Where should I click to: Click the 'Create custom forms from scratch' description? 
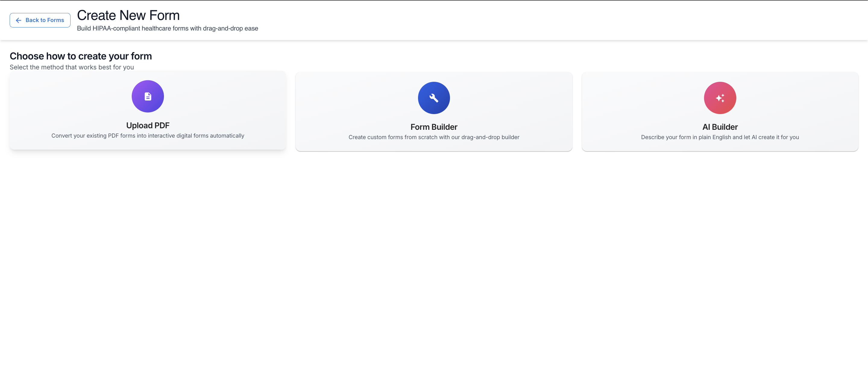coord(434,137)
